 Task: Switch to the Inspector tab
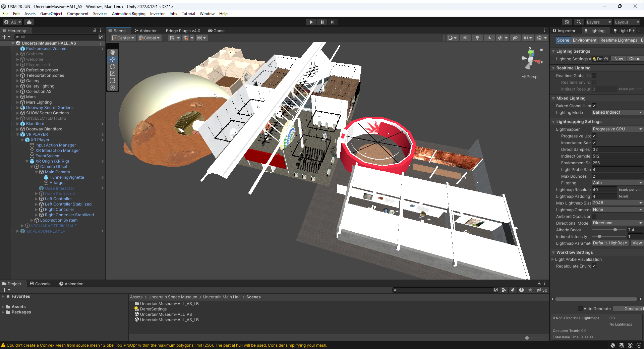click(564, 31)
